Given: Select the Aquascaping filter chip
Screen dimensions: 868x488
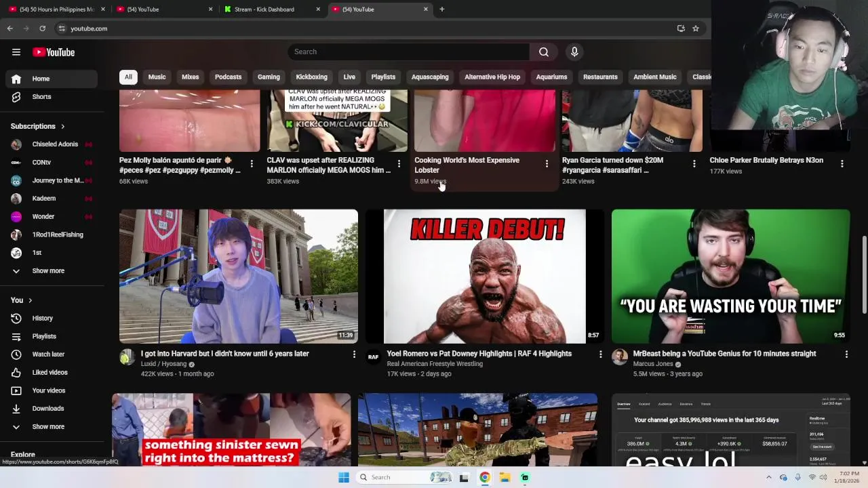Looking at the screenshot, I should (x=430, y=77).
